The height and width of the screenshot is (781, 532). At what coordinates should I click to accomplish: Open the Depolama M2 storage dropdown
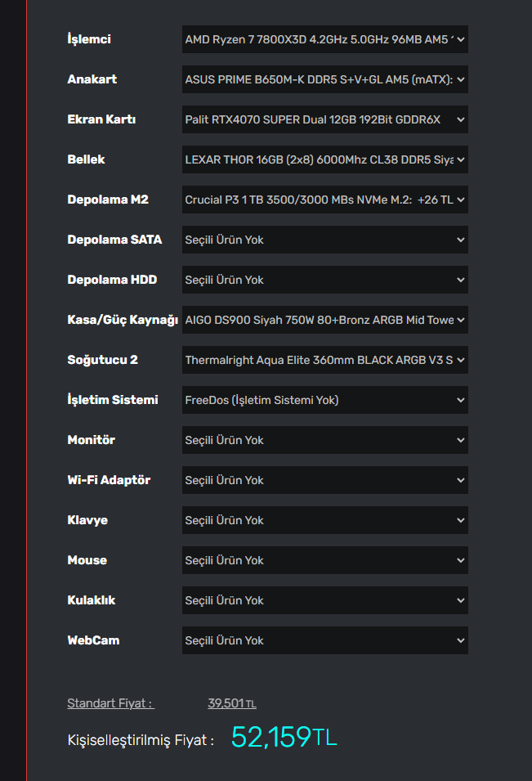click(x=324, y=200)
